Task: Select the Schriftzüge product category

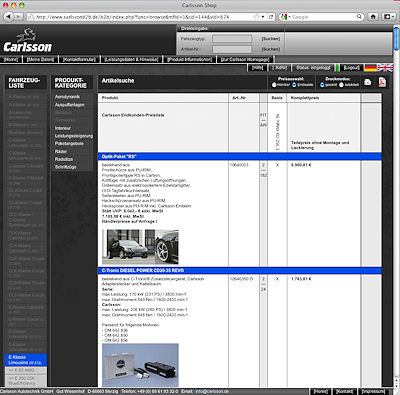Action: pos(65,167)
